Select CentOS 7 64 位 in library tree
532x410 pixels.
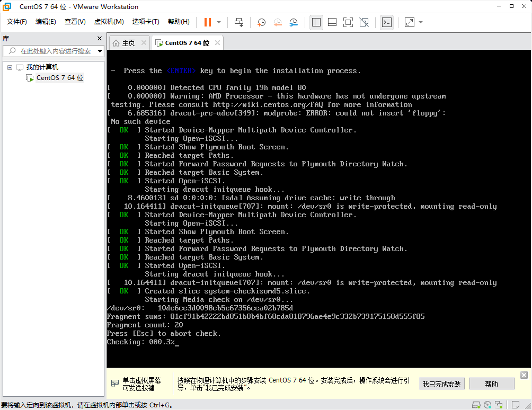pos(60,78)
